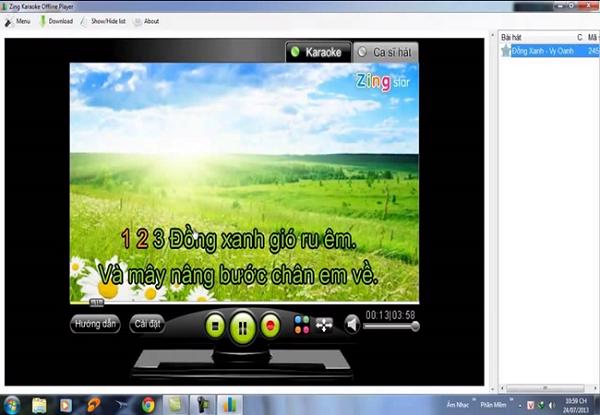The width and height of the screenshot is (600, 415).
Task: Click the fullscreen arrows icon
Action: pos(324,324)
